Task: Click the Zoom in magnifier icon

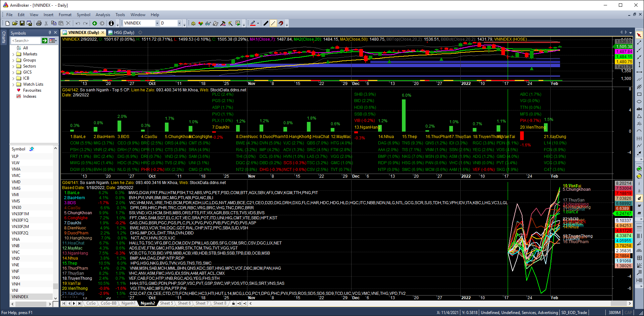Action: [639, 169]
